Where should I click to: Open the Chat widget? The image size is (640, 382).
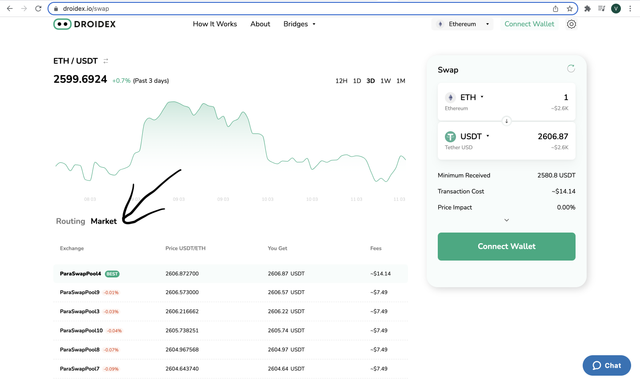coord(607,365)
